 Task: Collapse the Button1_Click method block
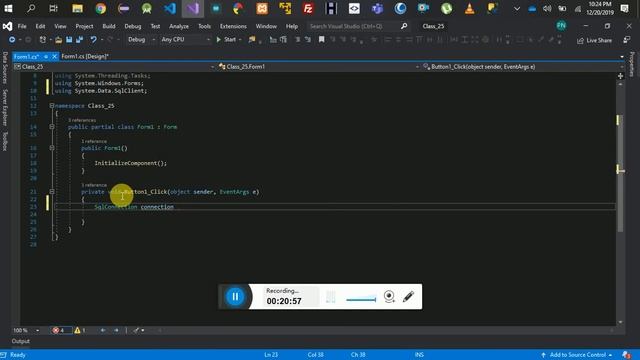tap(52, 191)
